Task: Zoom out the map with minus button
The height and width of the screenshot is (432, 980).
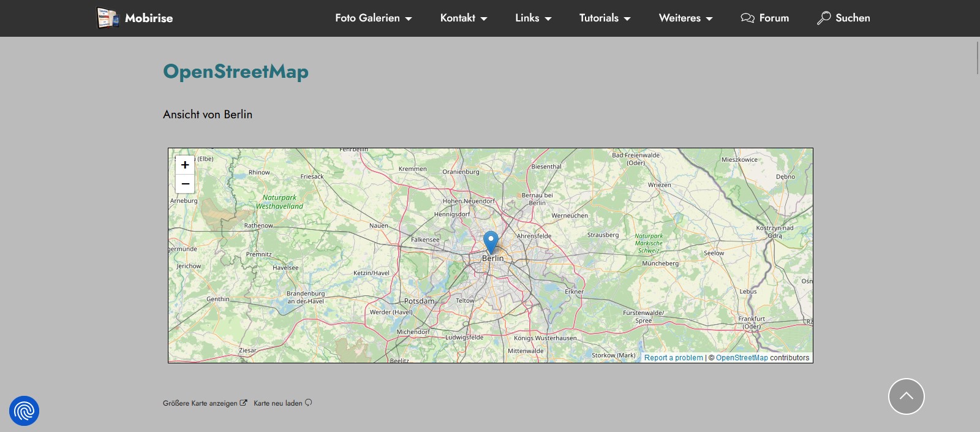Action: pos(185,184)
